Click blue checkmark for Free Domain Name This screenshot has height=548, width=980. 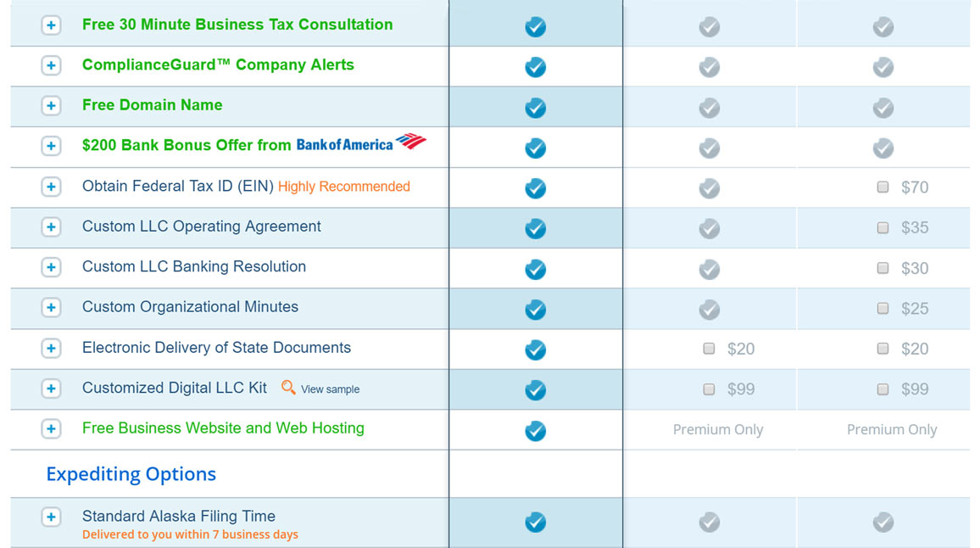pos(535,108)
